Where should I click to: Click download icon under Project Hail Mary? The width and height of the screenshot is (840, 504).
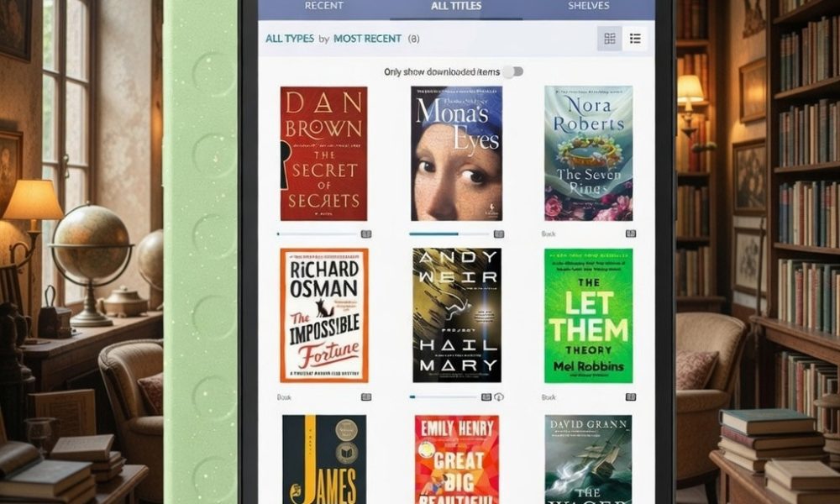[499, 396]
